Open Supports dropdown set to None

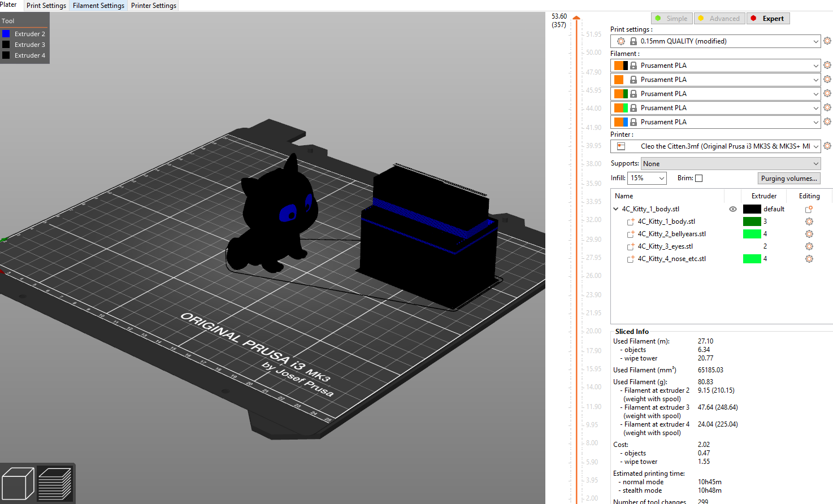click(x=731, y=164)
